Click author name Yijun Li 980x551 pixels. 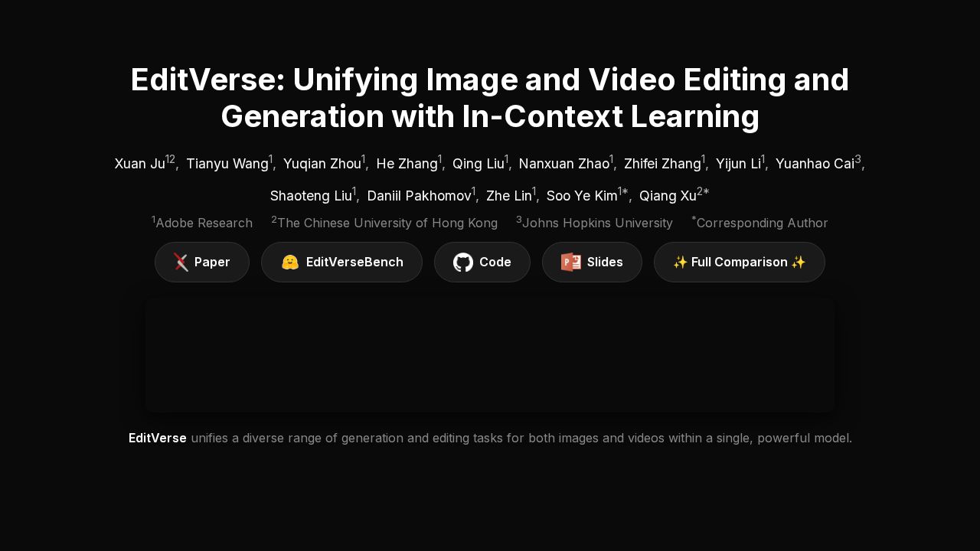pos(738,164)
